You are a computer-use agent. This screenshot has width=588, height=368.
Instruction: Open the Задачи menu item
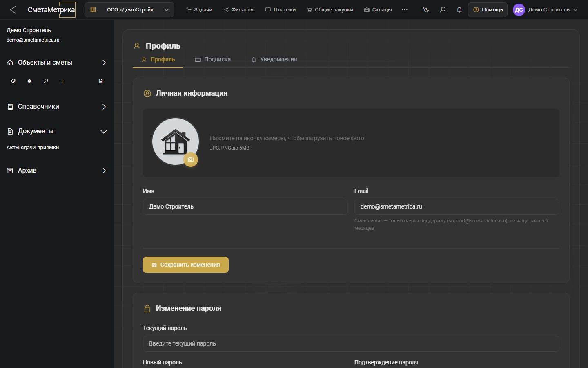click(x=199, y=10)
